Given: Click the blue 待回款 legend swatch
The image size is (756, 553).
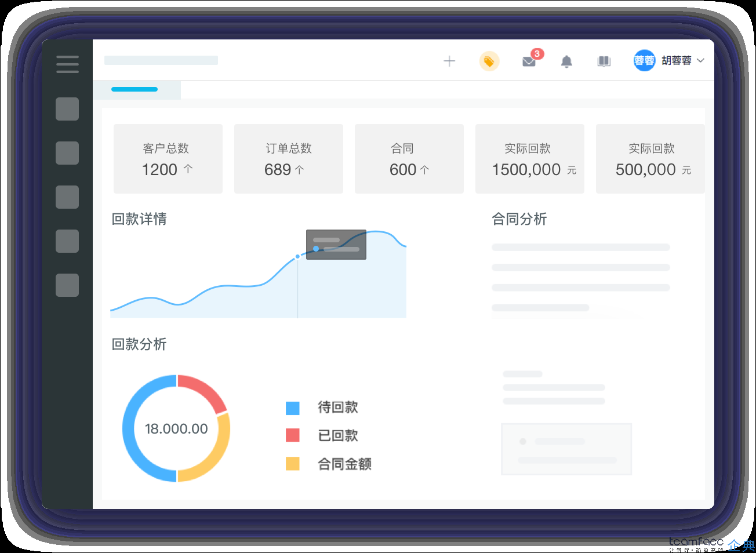Looking at the screenshot, I should click(x=293, y=408).
